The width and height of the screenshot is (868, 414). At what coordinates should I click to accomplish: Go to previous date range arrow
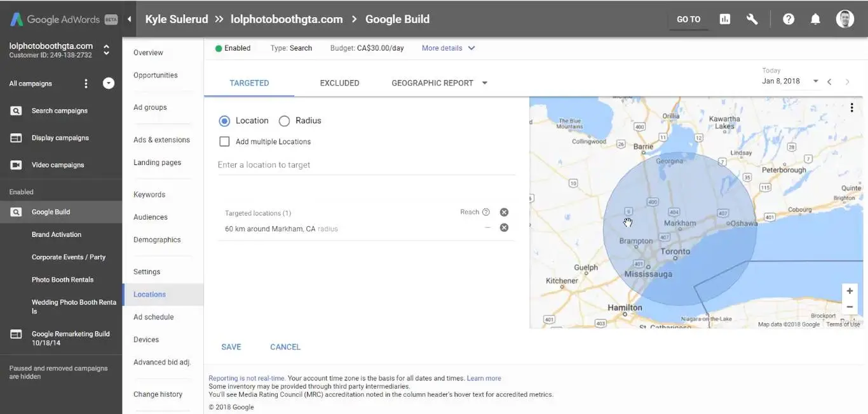tap(829, 81)
